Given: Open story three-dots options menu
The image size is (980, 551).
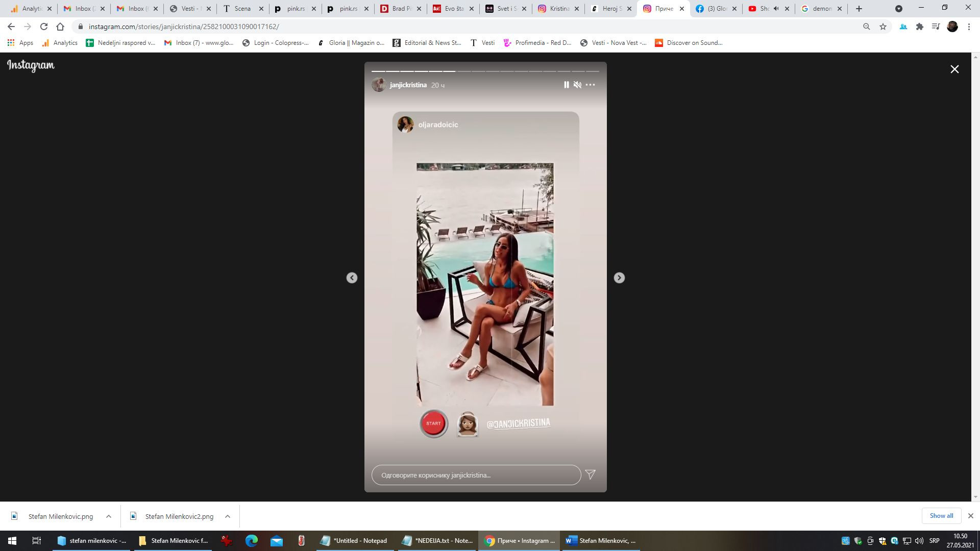Looking at the screenshot, I should pos(590,85).
